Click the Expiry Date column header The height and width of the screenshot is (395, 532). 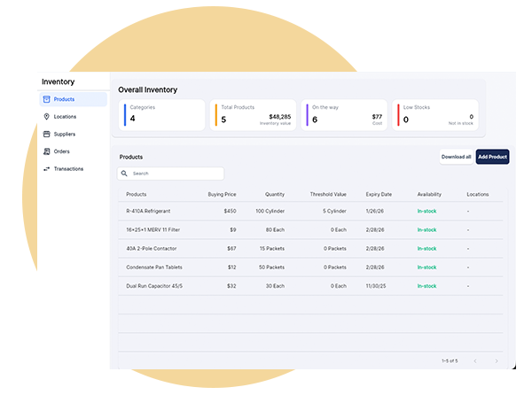378,194
